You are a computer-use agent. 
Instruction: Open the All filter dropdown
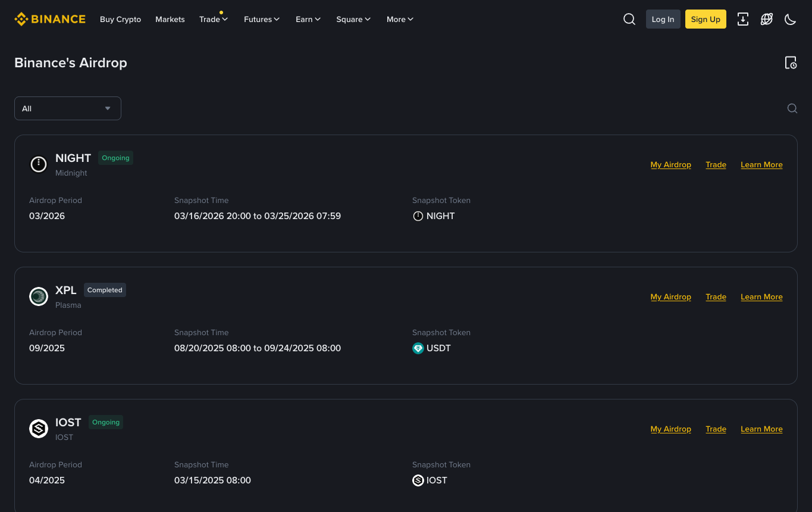click(68, 108)
